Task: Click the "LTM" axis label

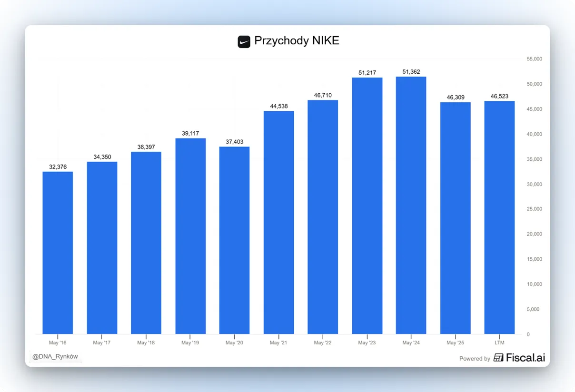Action: point(499,343)
